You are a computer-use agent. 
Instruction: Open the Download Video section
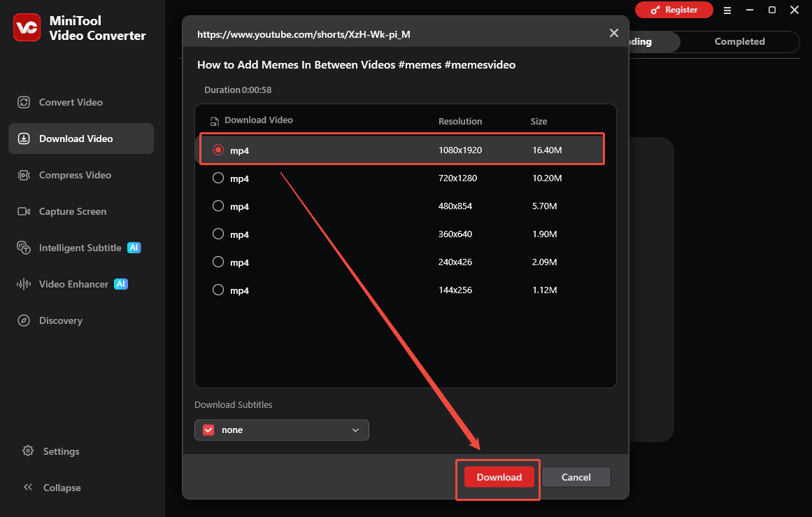pos(81,139)
